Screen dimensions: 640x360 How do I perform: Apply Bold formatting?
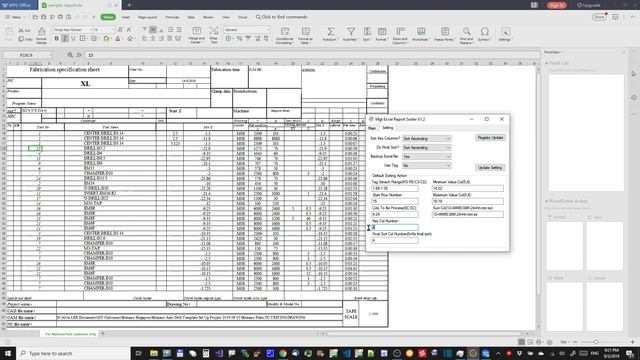[56, 38]
